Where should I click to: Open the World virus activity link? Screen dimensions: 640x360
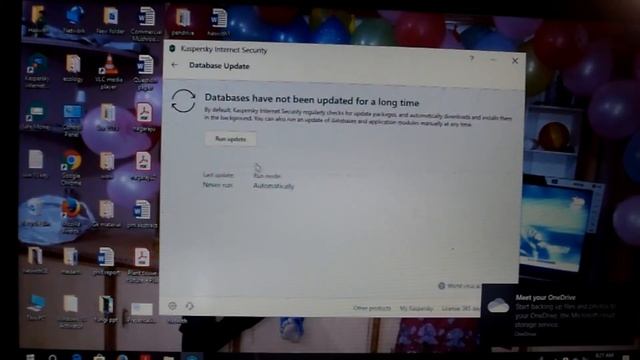pos(459,286)
